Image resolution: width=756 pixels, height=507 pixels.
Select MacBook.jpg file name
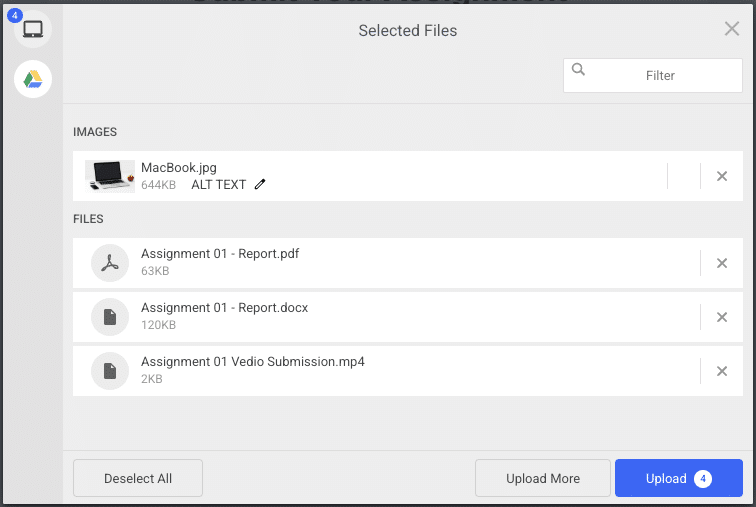pyautogui.click(x=179, y=168)
